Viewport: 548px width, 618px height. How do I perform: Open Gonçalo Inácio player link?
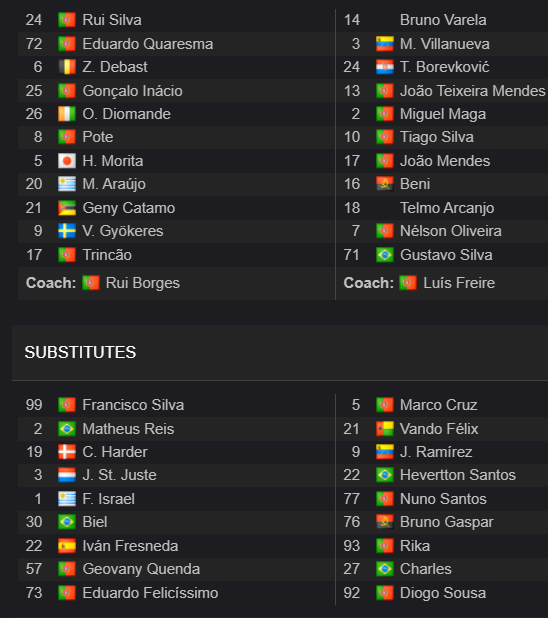point(132,91)
